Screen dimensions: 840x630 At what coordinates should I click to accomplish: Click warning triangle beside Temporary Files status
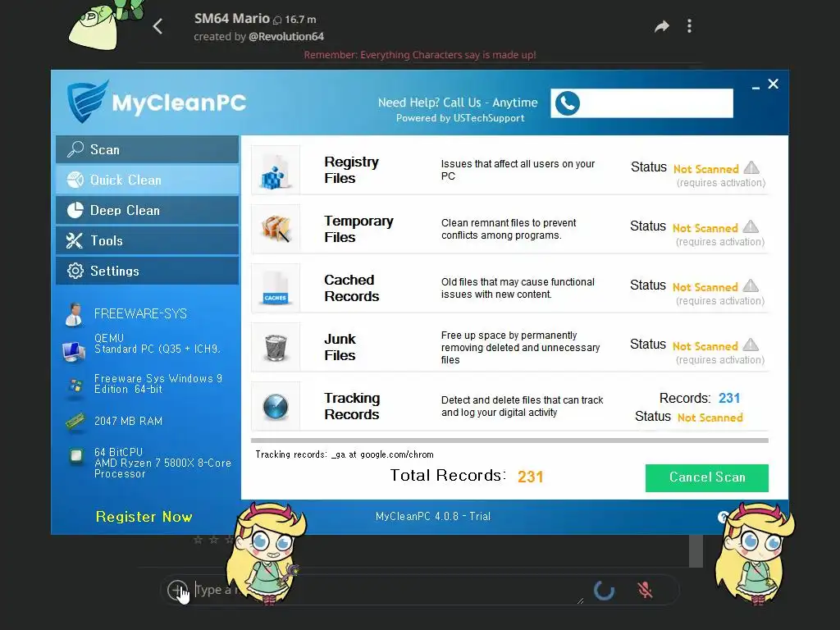pyautogui.click(x=751, y=226)
